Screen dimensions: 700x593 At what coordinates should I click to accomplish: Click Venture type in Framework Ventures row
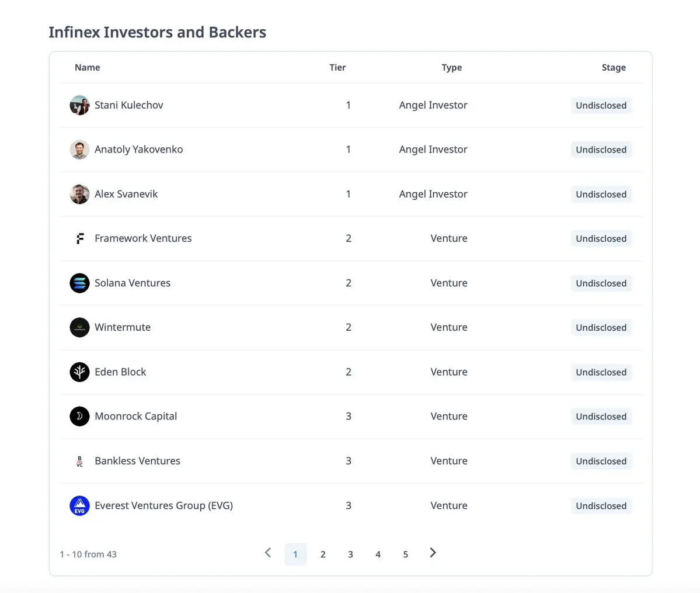coord(448,238)
